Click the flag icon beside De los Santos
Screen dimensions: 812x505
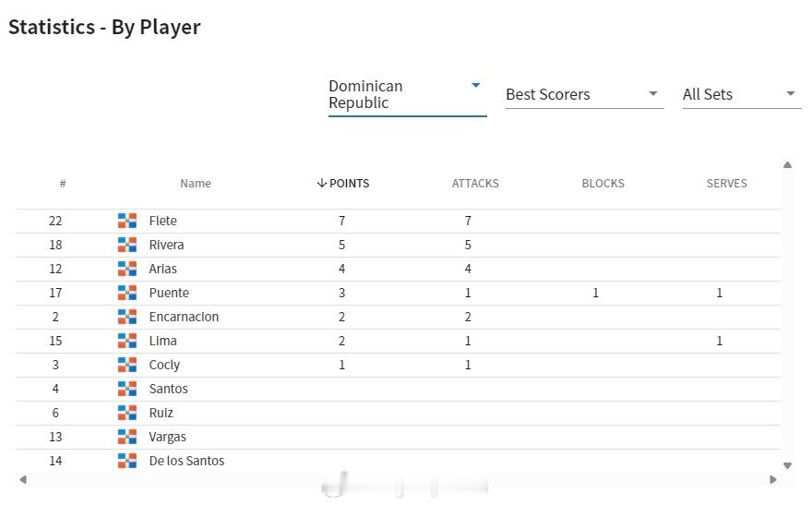127,461
